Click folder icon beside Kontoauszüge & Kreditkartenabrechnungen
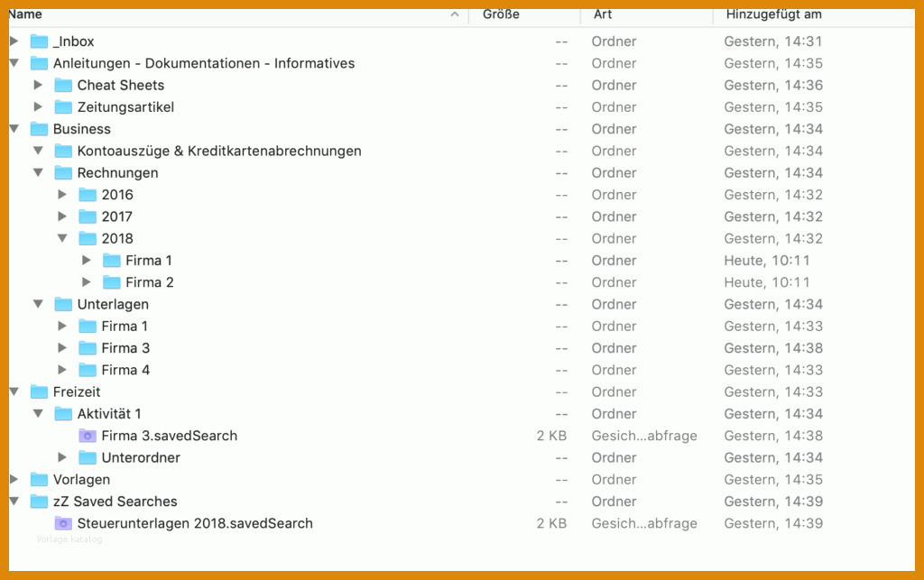The width and height of the screenshot is (924, 580). click(x=63, y=151)
